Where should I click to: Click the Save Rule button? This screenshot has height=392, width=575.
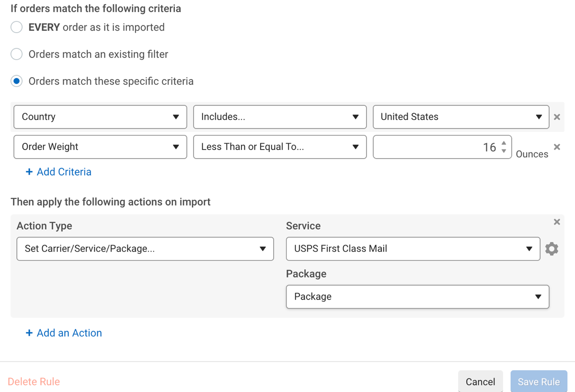(x=539, y=381)
